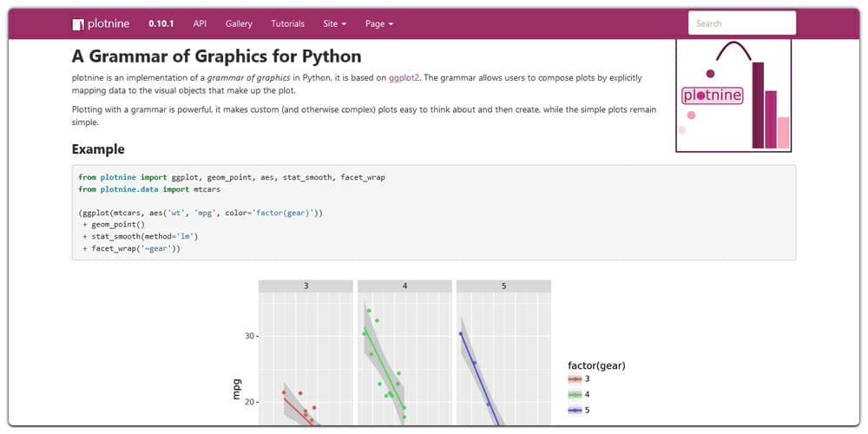Expand the Page dropdown menu

pos(379,23)
